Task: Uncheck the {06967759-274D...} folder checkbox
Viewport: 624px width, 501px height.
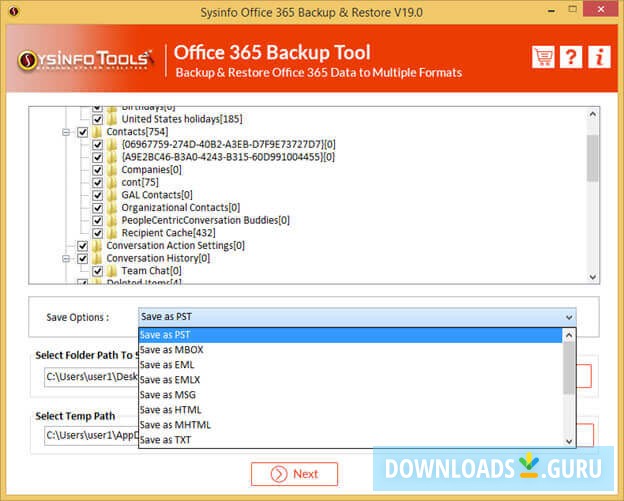Action: [x=98, y=145]
